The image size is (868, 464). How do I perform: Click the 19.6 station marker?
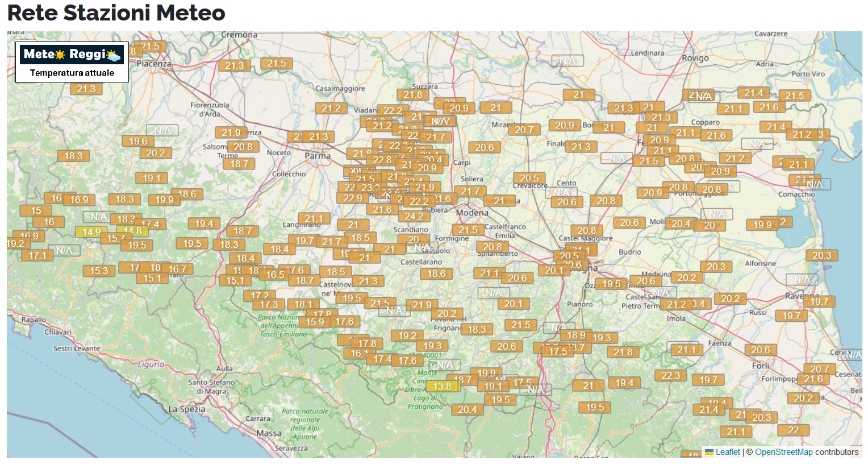click(x=138, y=141)
